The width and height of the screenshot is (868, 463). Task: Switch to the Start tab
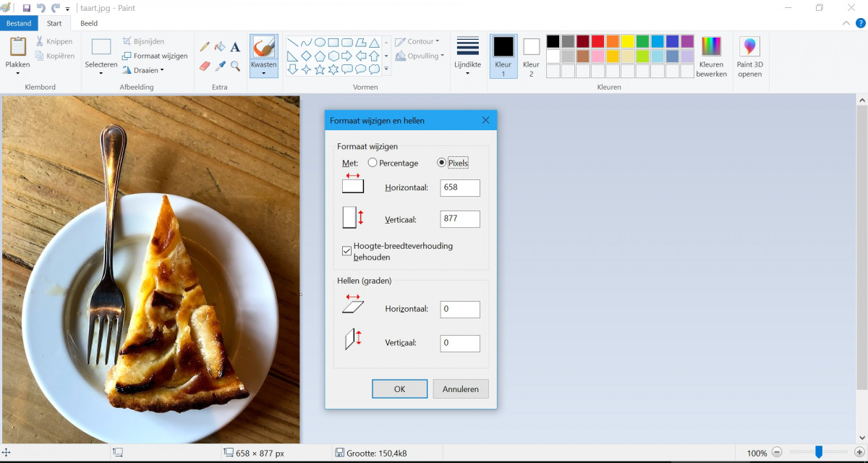click(x=54, y=23)
